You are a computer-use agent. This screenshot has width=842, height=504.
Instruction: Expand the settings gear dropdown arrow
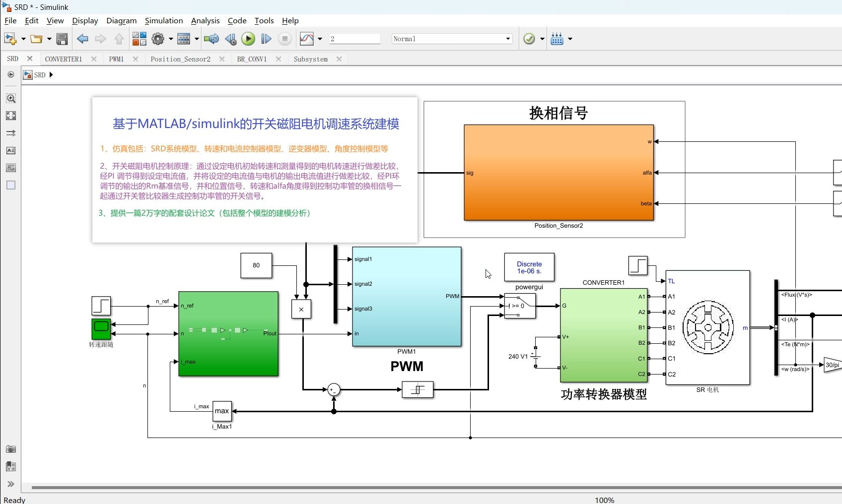point(171,39)
